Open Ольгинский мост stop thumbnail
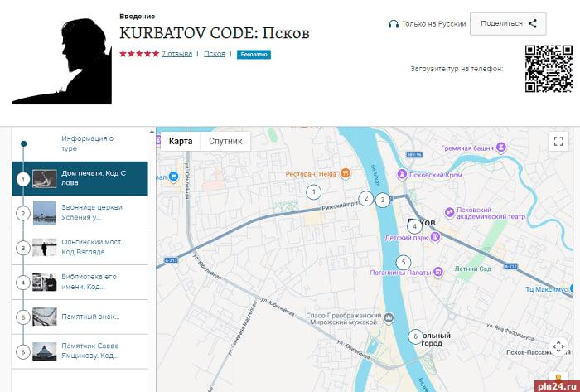Screen dimensions: 580x392 coord(44,247)
